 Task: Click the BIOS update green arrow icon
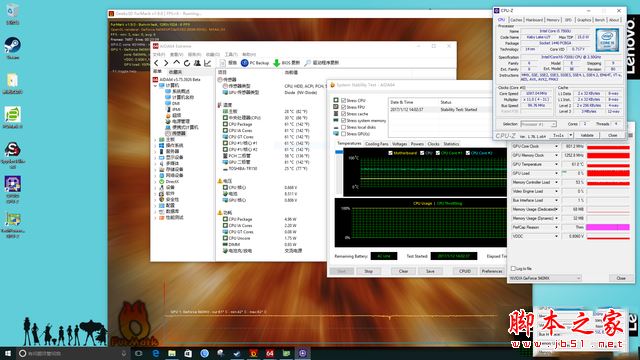[x=276, y=63]
